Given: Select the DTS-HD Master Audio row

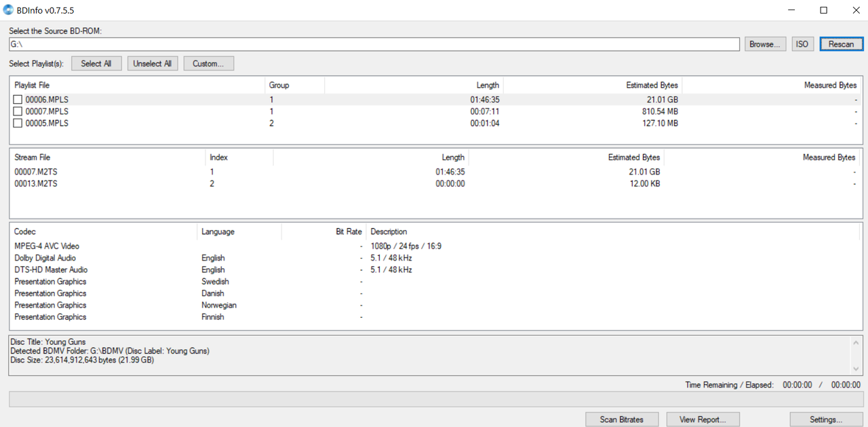Looking at the screenshot, I should [x=435, y=270].
